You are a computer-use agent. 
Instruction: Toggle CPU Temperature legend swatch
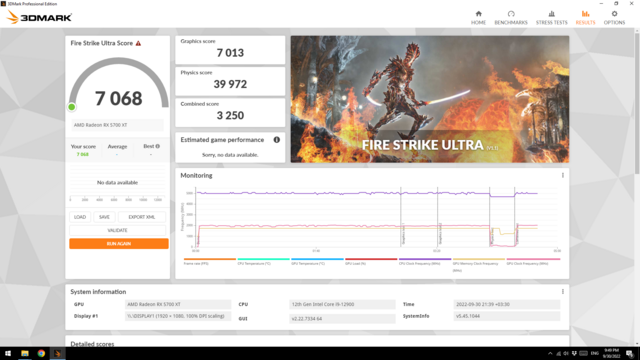click(264, 259)
